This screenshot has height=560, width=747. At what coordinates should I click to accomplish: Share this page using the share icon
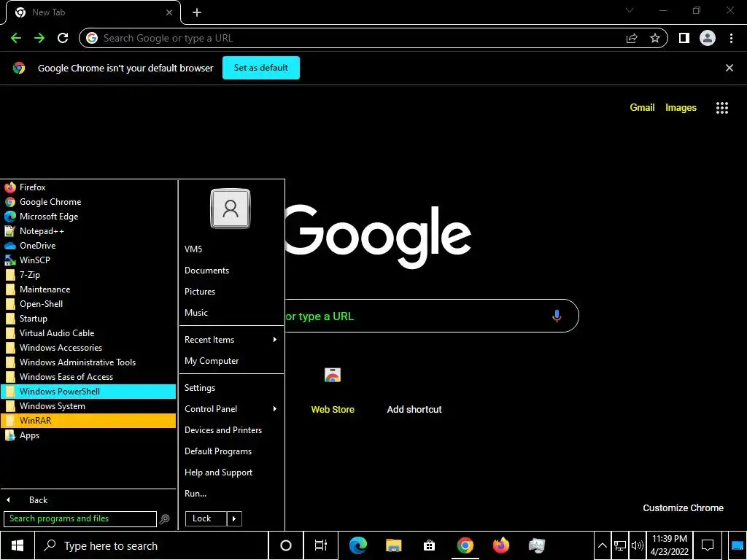pos(632,38)
